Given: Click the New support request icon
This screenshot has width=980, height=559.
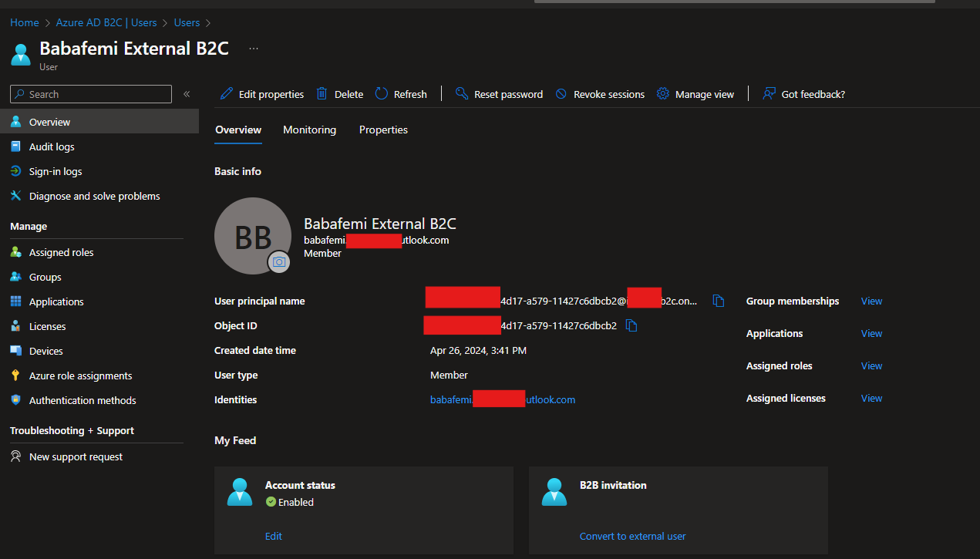Looking at the screenshot, I should (x=15, y=456).
